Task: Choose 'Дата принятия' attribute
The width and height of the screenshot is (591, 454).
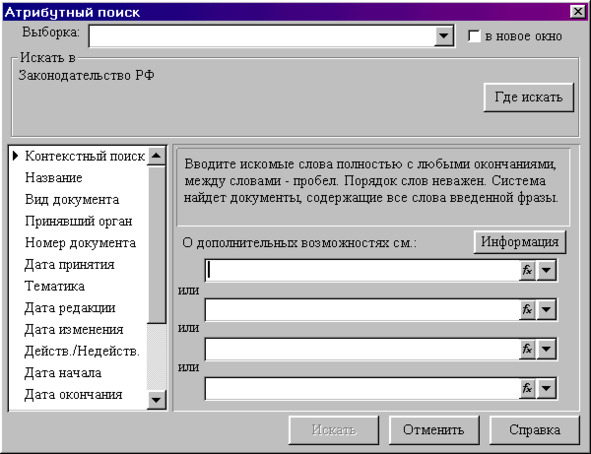Action: click(69, 264)
